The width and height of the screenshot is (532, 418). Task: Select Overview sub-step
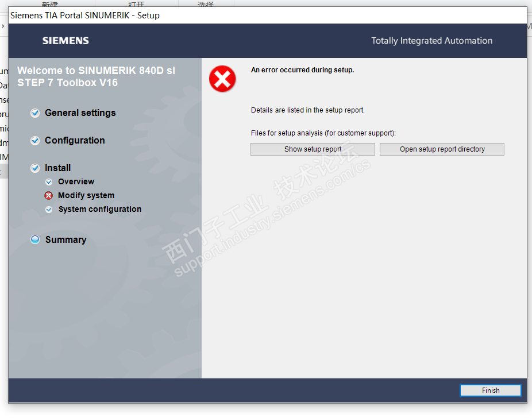(76, 181)
